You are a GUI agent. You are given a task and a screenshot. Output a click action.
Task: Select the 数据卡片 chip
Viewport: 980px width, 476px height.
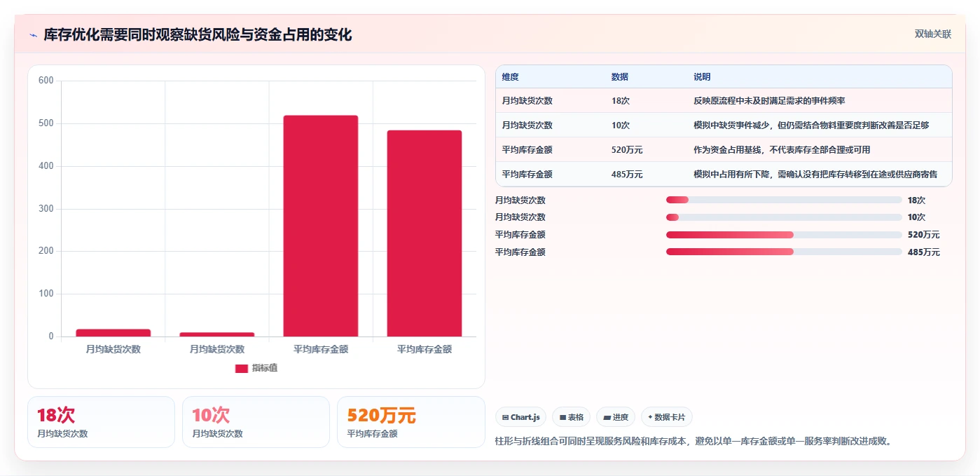pos(667,417)
